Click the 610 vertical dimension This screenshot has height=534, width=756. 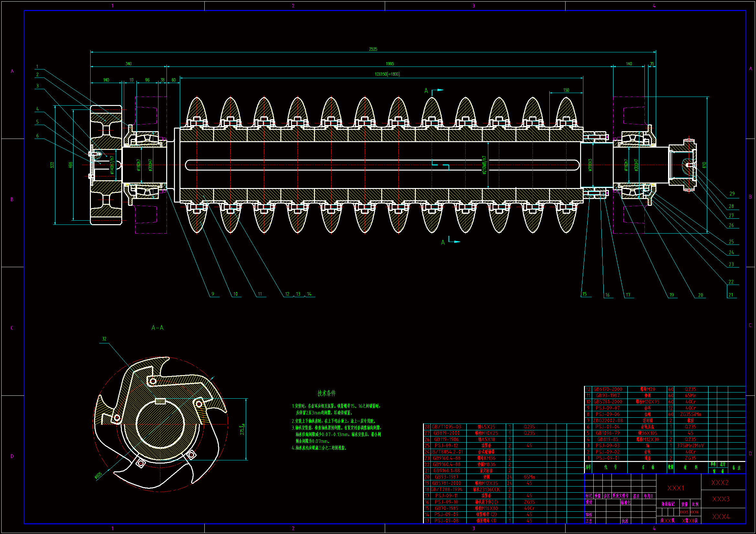coord(704,165)
